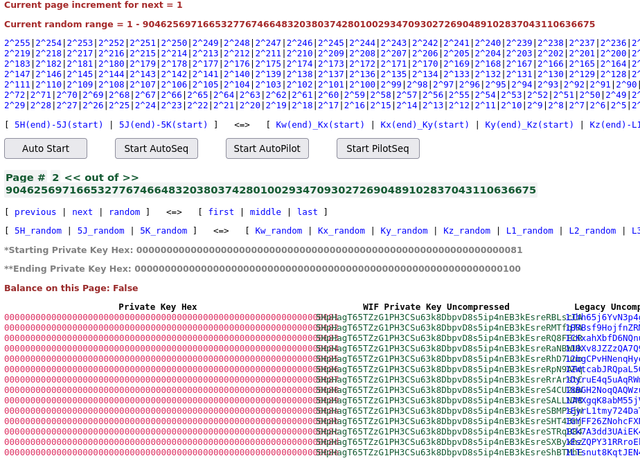Select the 2^56 range link
Image resolution: width=640 pixels, height=459 pixels.
click(x=433, y=95)
